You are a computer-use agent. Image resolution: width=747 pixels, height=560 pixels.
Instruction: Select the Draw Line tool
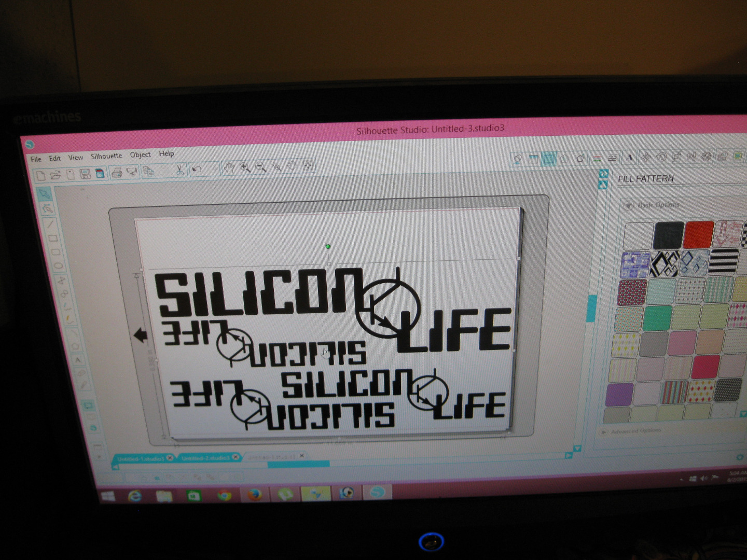pyautogui.click(x=50, y=224)
